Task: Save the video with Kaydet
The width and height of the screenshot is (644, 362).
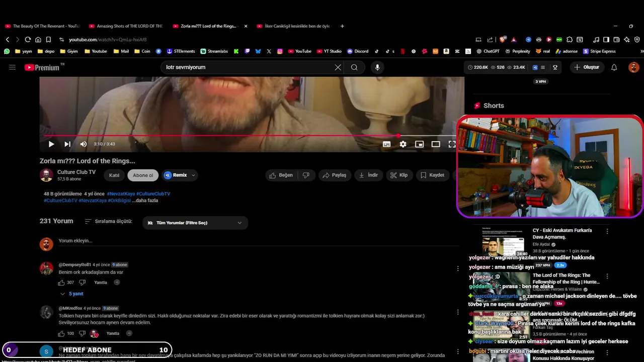Action: tap(432, 175)
